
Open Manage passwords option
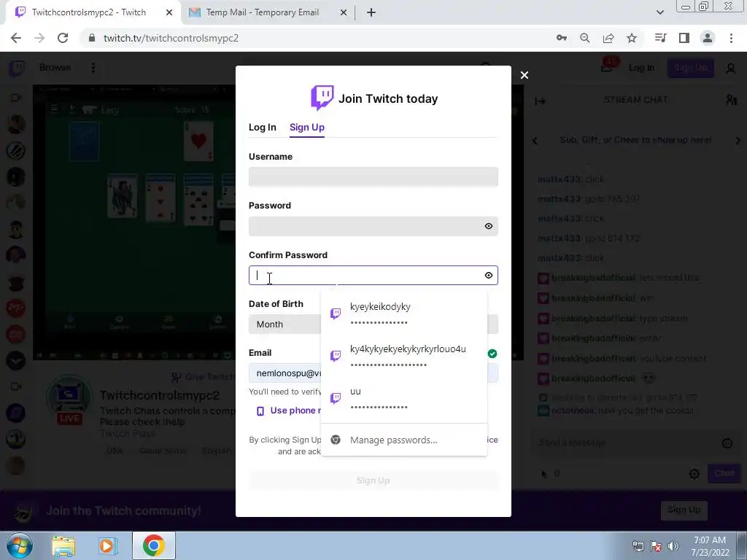pyautogui.click(x=404, y=440)
